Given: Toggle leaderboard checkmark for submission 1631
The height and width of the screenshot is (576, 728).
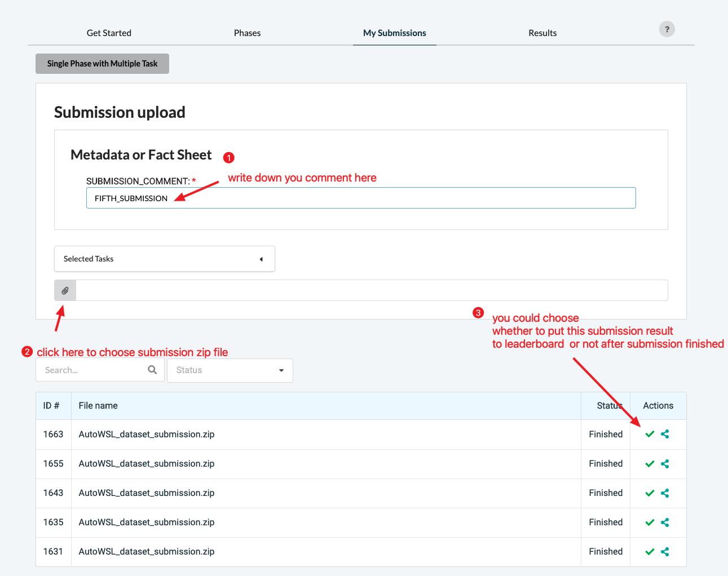Looking at the screenshot, I should (x=650, y=551).
